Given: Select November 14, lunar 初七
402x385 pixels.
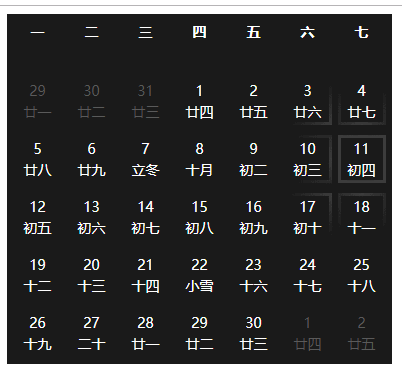Looking at the screenshot, I should [x=145, y=217].
